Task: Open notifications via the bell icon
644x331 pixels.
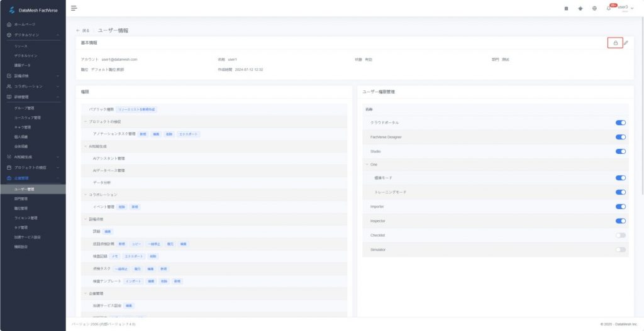Action: pyautogui.click(x=608, y=9)
